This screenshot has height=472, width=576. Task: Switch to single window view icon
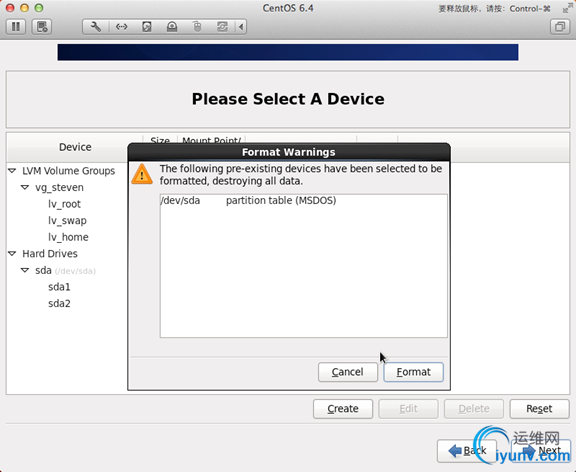tap(560, 27)
